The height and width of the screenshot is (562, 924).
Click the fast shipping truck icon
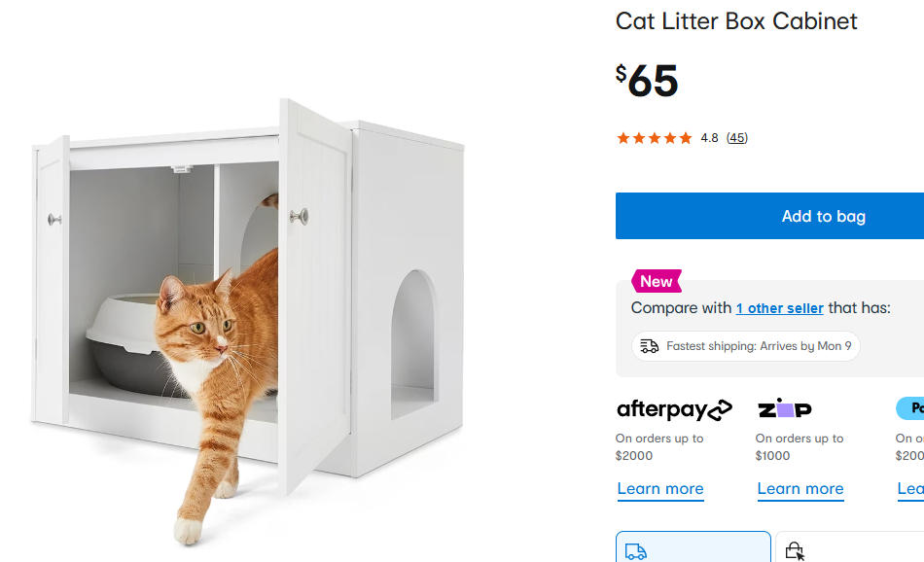click(649, 346)
